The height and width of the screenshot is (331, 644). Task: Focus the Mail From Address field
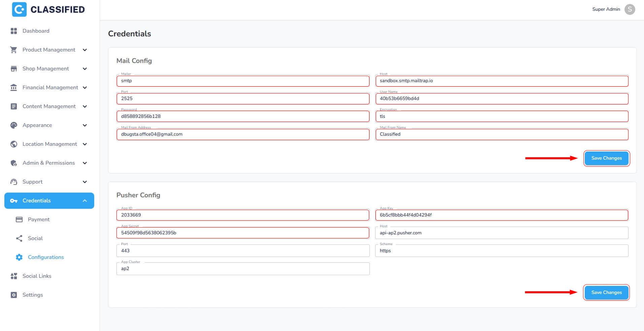243,134
